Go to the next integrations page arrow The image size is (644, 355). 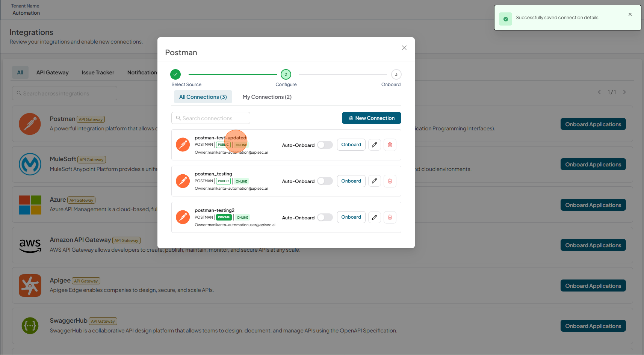[x=624, y=92]
